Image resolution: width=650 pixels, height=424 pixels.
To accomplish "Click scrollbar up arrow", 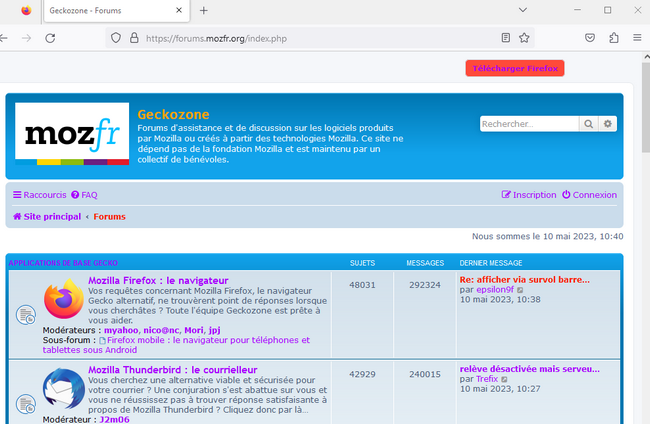I will [646, 57].
